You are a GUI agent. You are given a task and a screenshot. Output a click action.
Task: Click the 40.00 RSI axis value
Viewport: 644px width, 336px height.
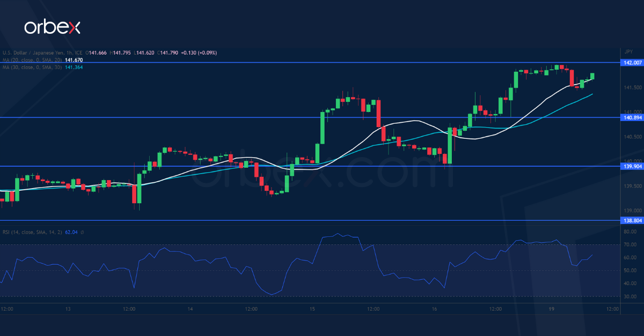[631, 283]
